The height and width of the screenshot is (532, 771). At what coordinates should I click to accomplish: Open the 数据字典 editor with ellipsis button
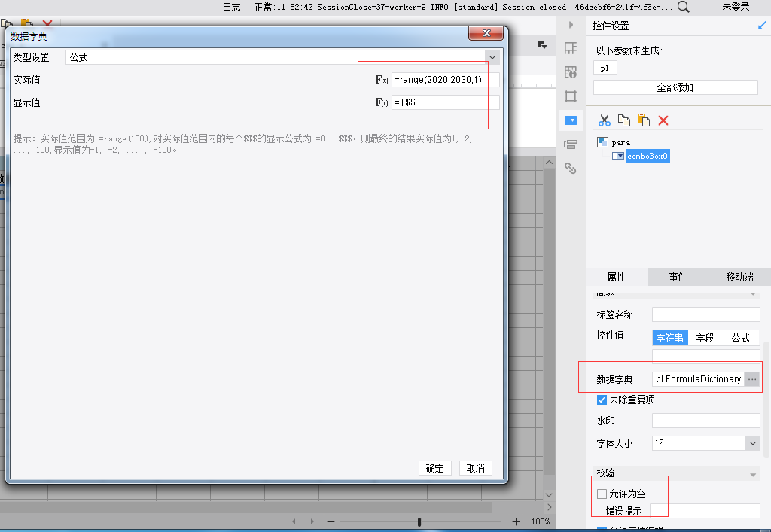click(x=752, y=378)
